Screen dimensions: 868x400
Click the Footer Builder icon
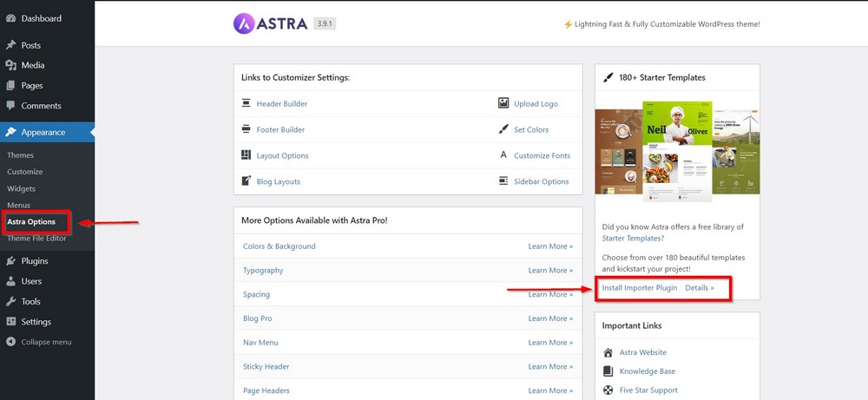pos(247,129)
